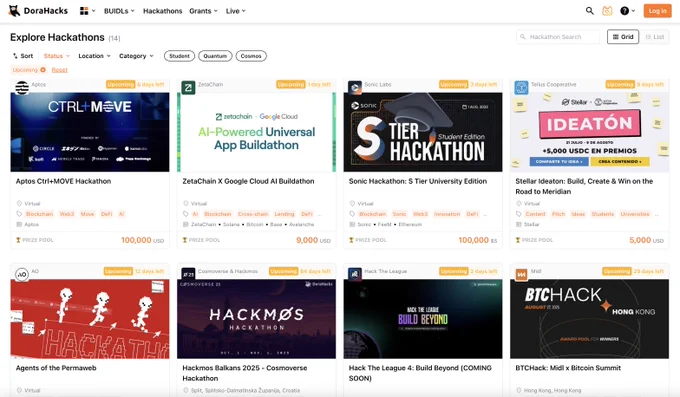
Task: Click the 5,000 USD prize pool value
Action: pyautogui.click(x=646, y=240)
